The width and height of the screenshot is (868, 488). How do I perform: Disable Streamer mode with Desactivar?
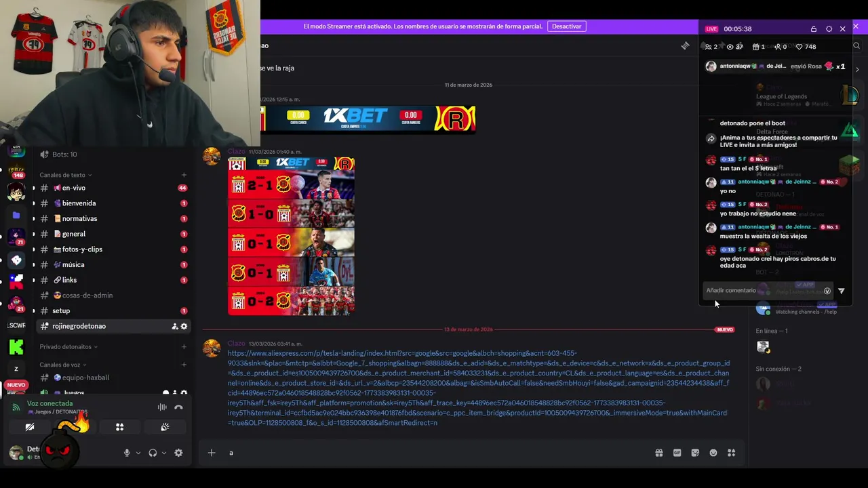click(566, 26)
